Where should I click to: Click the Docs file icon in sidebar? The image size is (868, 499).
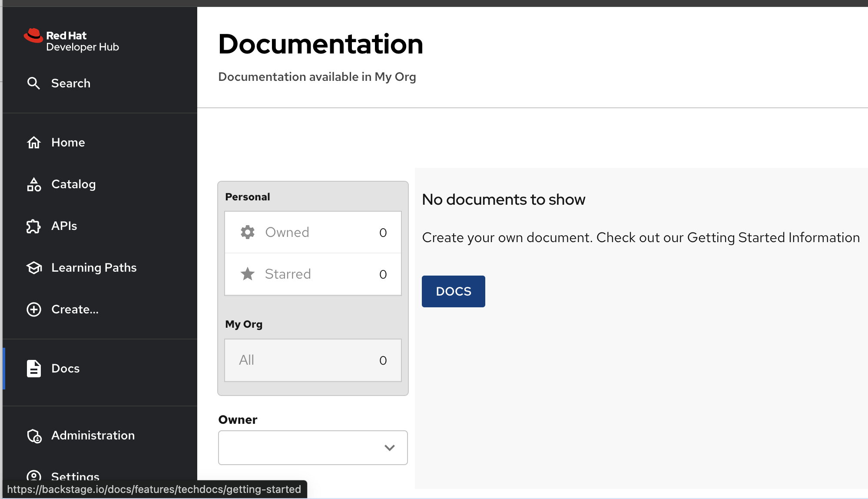point(33,369)
